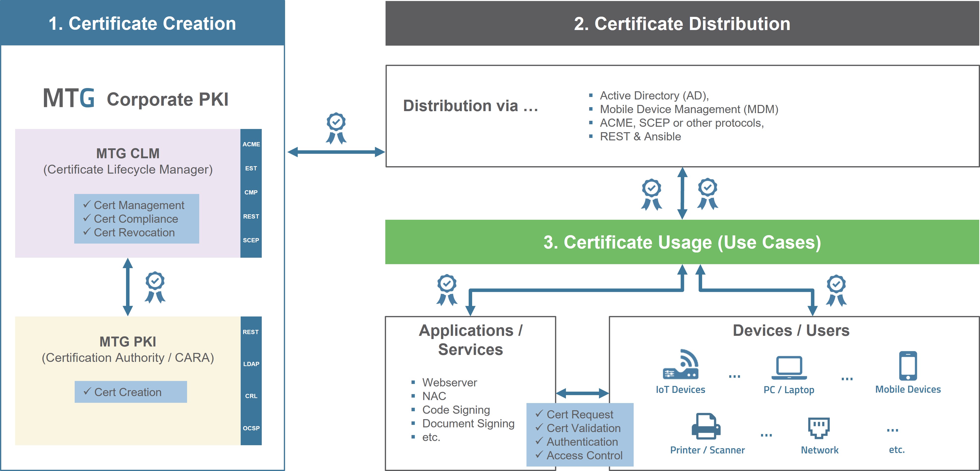Click the PC / Laptop icon
This screenshot has width=980, height=471.
coord(789,368)
